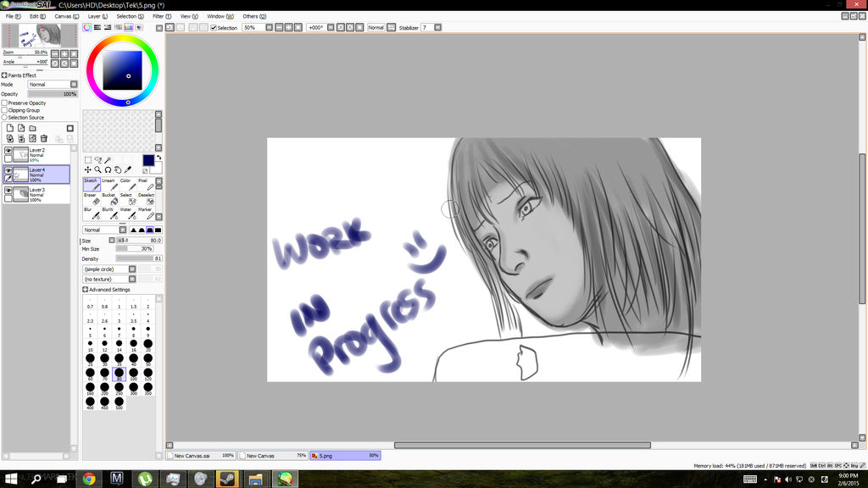The height and width of the screenshot is (488, 868).
Task: Open the rotation angle dropdown in toolbar
Action: pos(331,27)
